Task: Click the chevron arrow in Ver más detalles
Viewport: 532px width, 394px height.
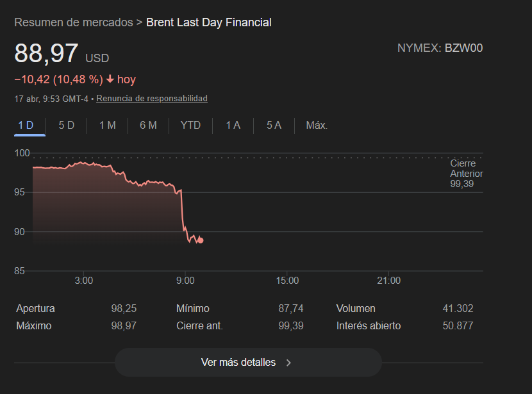Action: [x=288, y=363]
